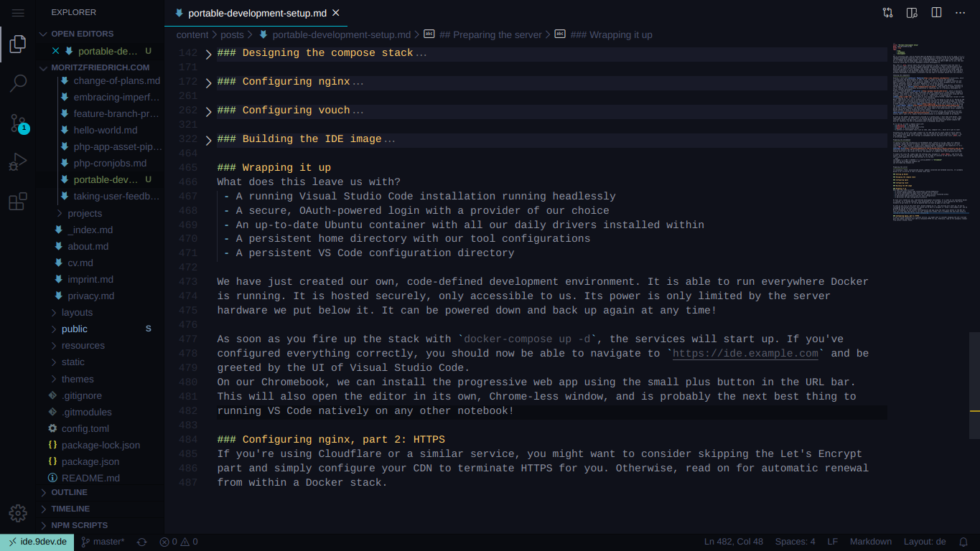
Task: Open remote host indicator ide.9dev.de
Action: (x=37, y=542)
